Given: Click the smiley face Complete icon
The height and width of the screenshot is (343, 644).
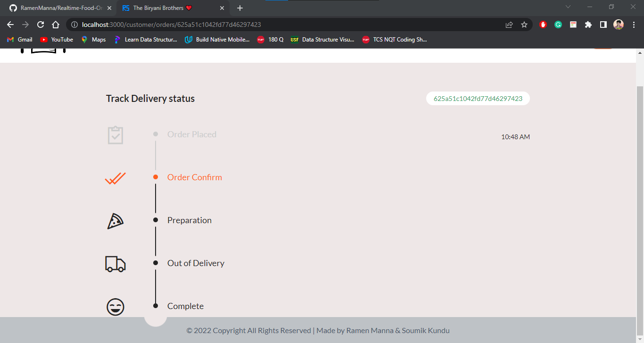Looking at the screenshot, I should [x=116, y=307].
